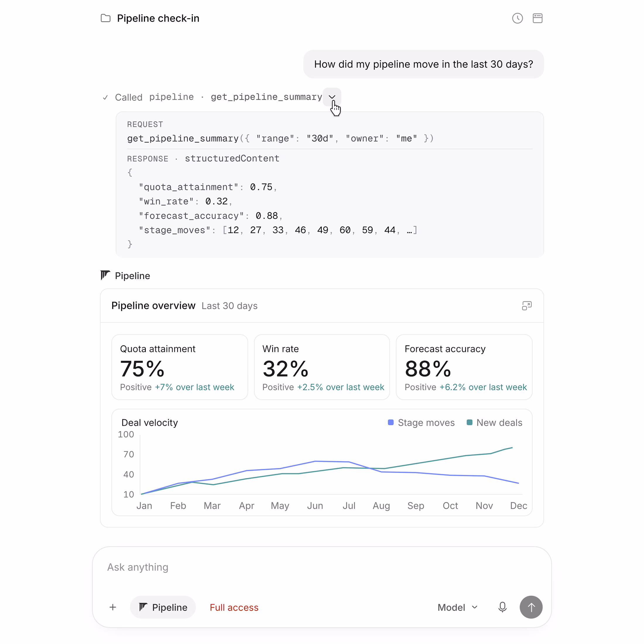Viewport: 644px width, 644px height.
Task: Open the side panel window icon
Action: 537,18
